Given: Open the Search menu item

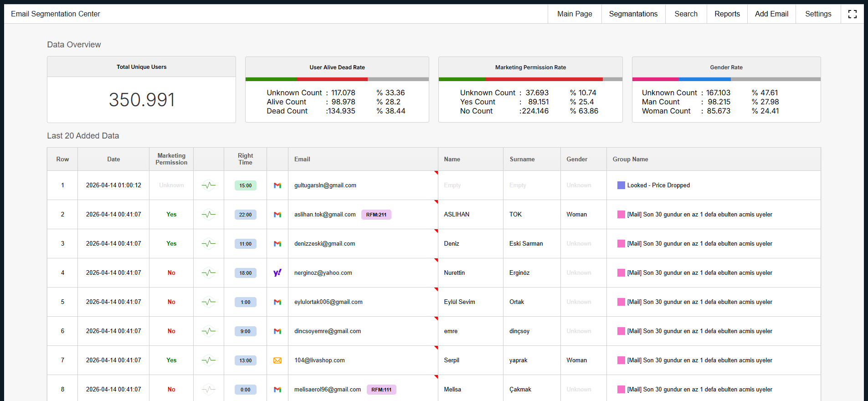Looking at the screenshot, I should coord(686,14).
